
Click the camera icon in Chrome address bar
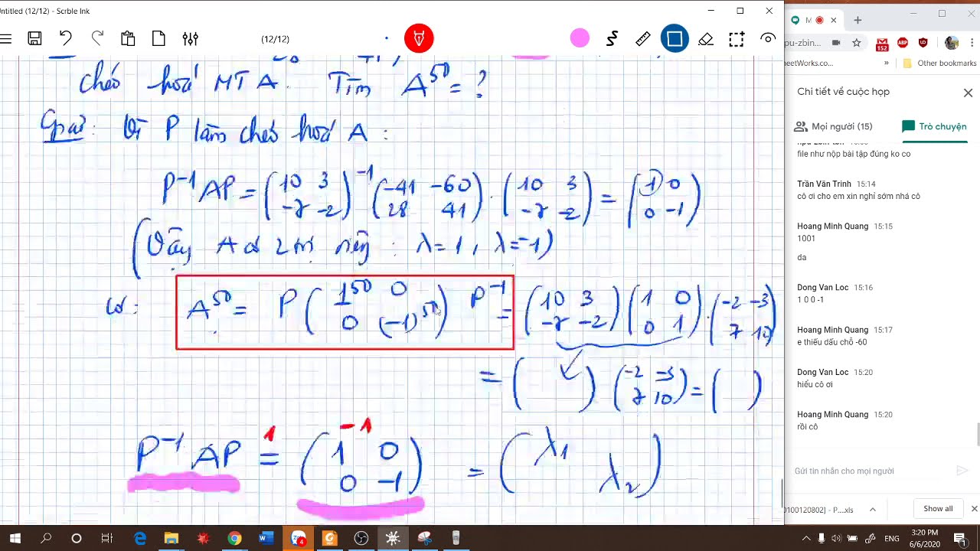pyautogui.click(x=836, y=43)
